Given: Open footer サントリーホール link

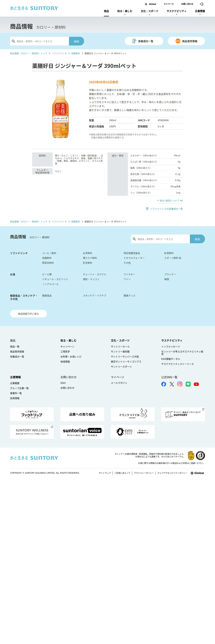Looking at the screenshot, I should [x=120, y=347].
